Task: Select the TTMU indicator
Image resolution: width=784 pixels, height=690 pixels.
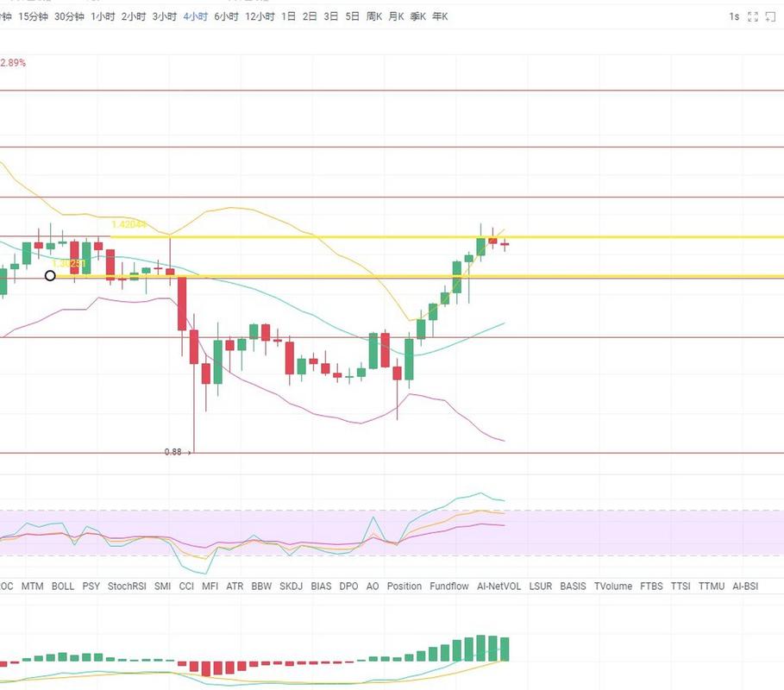Action: pyautogui.click(x=712, y=586)
